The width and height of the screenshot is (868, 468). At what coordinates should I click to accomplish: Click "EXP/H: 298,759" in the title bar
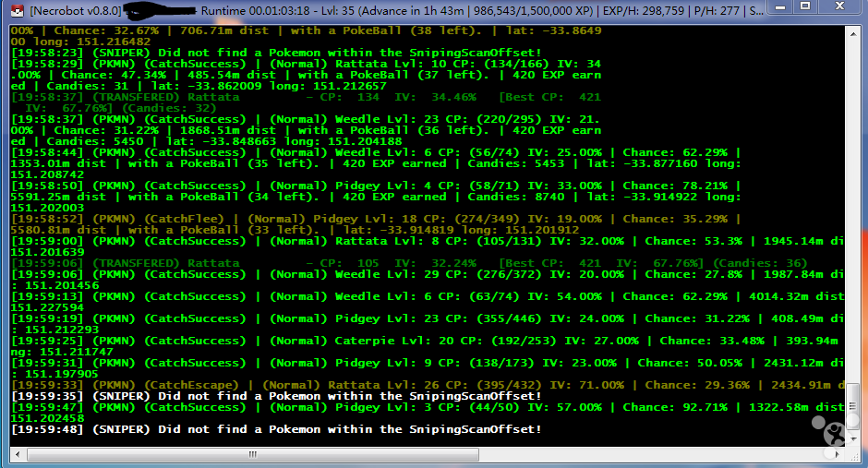coord(642,10)
